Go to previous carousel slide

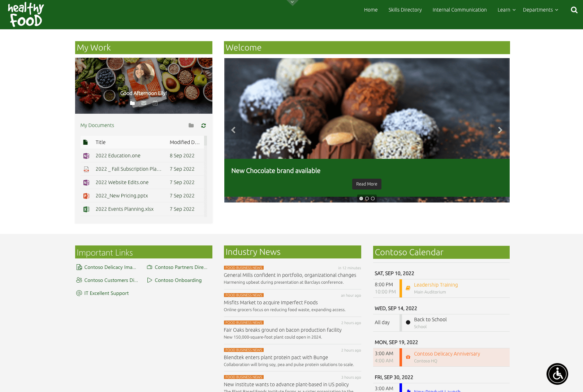[233, 130]
